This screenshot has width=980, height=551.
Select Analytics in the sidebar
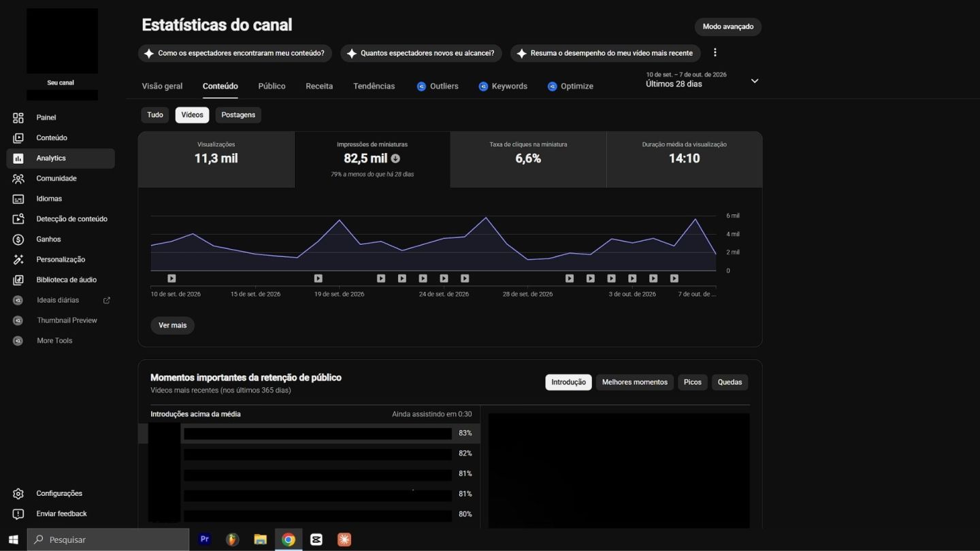60,158
